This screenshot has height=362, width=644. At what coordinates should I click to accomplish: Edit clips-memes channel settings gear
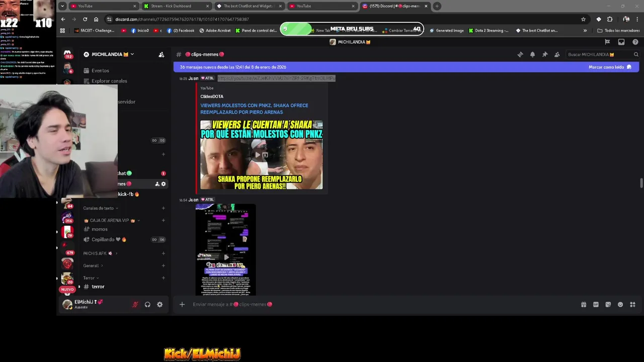point(164,184)
